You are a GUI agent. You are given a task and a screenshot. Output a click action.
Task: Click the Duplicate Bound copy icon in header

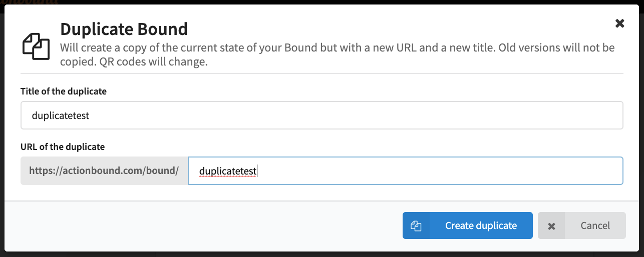pos(36,46)
